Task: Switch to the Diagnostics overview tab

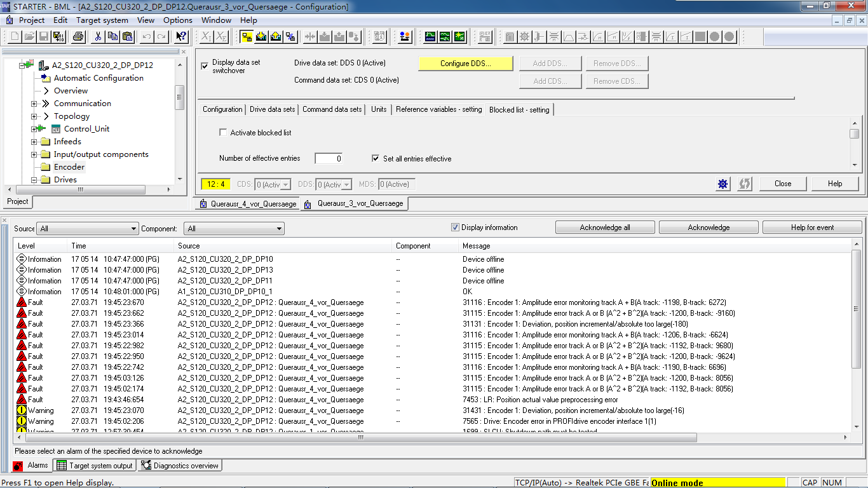Action: coord(180,466)
